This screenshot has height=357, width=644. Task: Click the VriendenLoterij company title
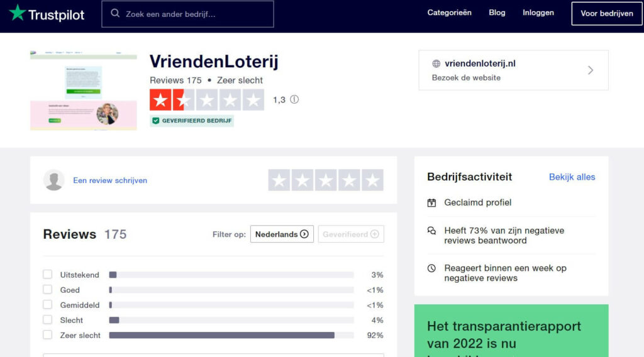coord(214,62)
